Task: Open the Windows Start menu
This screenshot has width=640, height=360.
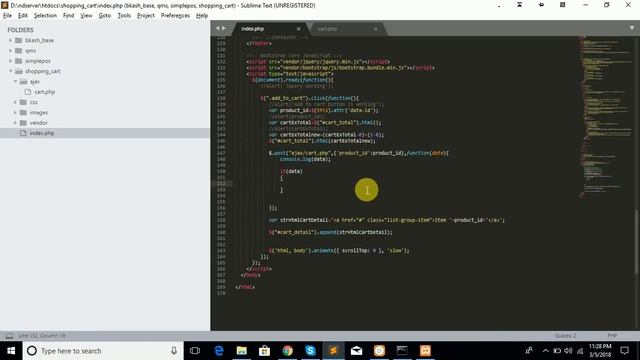Action: click(11, 351)
